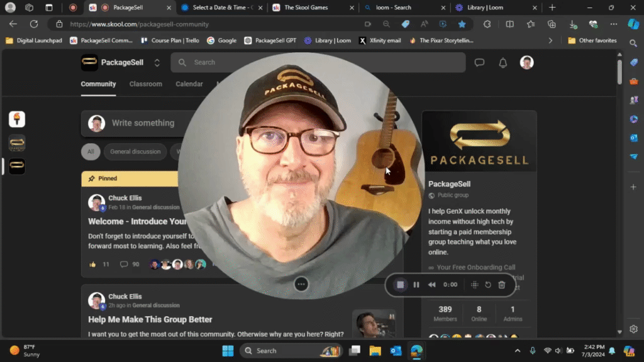The image size is (644, 362).
Task: Select the Loom drawing tool icon
Action: pos(475,284)
